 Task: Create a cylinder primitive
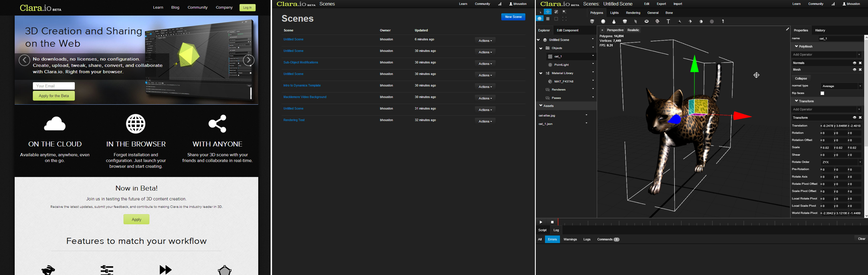625,22
